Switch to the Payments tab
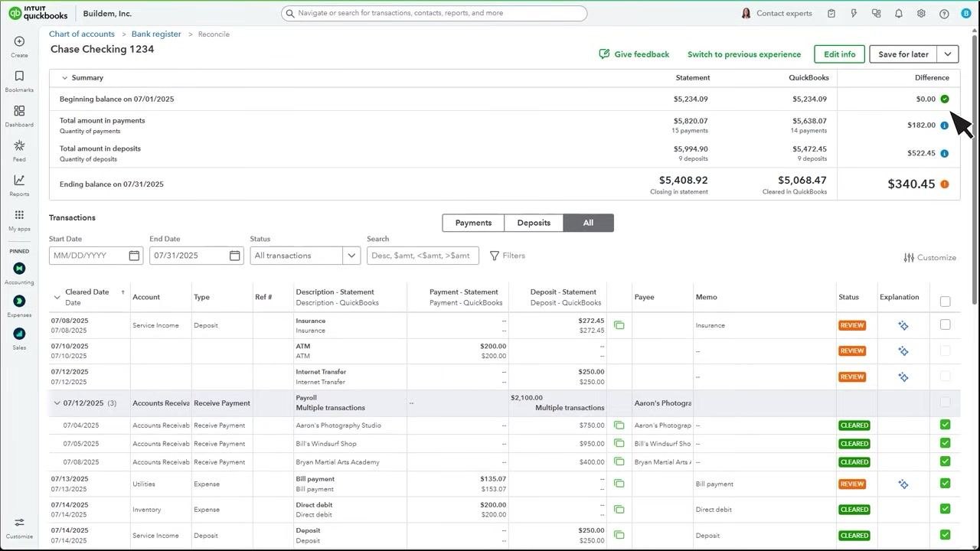Screen dimensions: 980x551 (473, 223)
